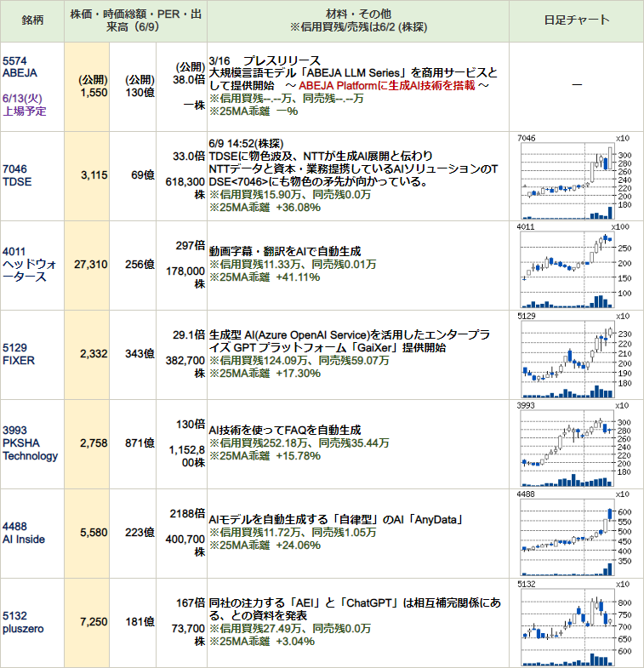View the 5129 FIXER daily chart
This screenshot has height=668, width=644.
pyautogui.click(x=573, y=356)
